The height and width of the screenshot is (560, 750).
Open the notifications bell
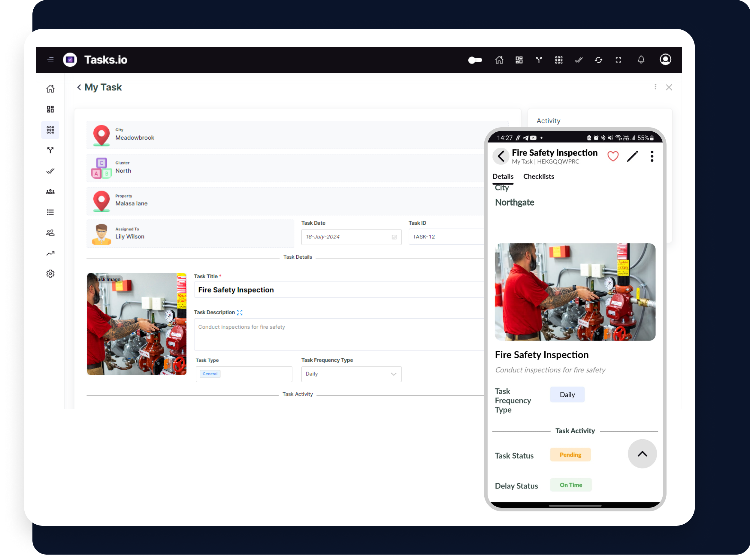pyautogui.click(x=641, y=60)
